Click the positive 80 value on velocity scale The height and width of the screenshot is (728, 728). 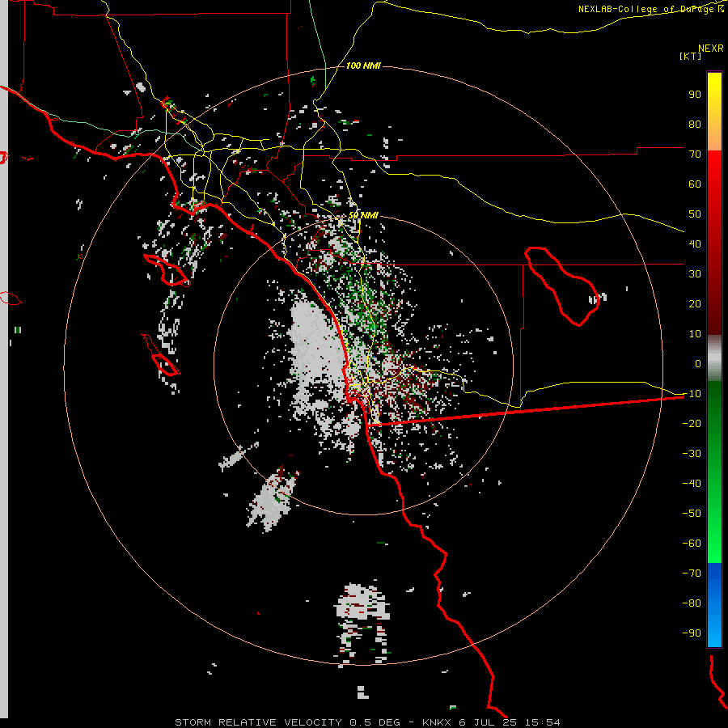tap(695, 124)
